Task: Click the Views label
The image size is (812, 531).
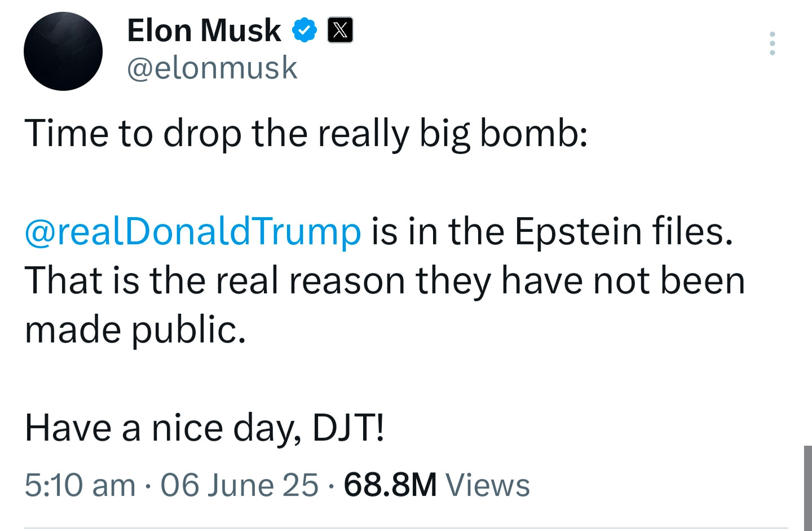Action: 488,485
